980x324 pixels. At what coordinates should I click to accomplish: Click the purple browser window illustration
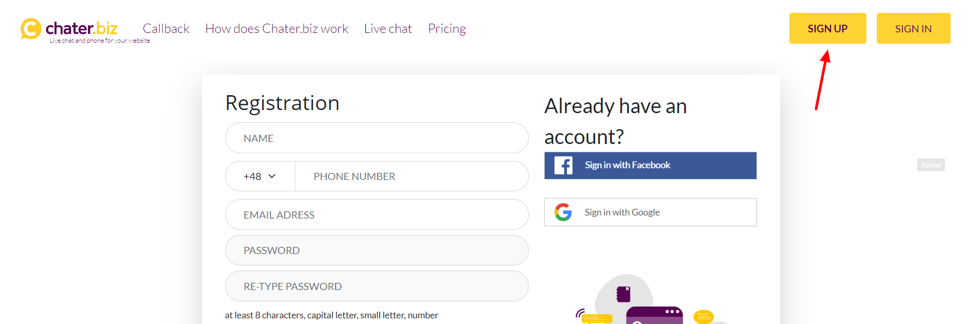654,315
